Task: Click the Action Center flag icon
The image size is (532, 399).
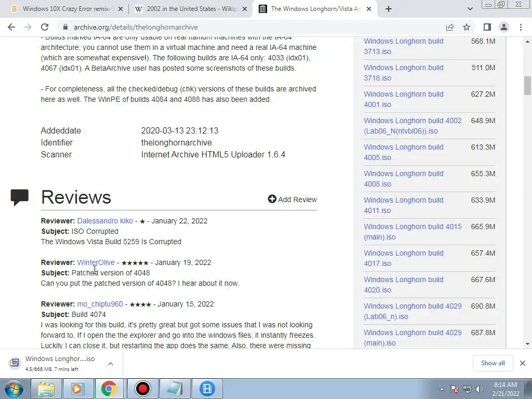Action: 455,389
